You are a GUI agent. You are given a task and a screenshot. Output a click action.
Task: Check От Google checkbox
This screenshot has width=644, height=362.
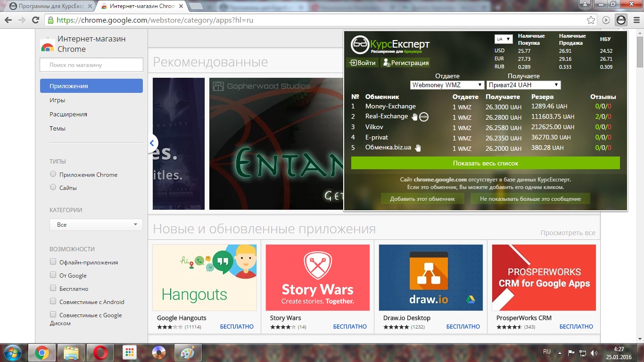click(x=53, y=275)
